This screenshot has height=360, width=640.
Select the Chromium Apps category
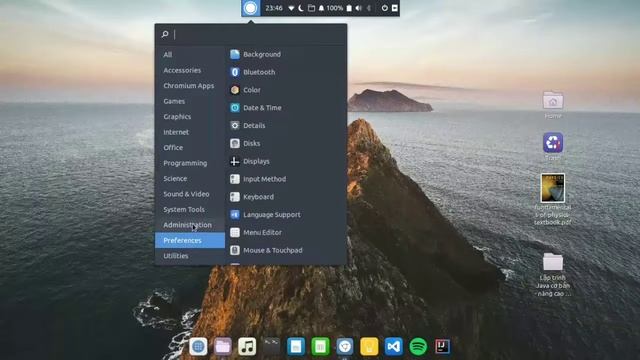click(x=190, y=86)
